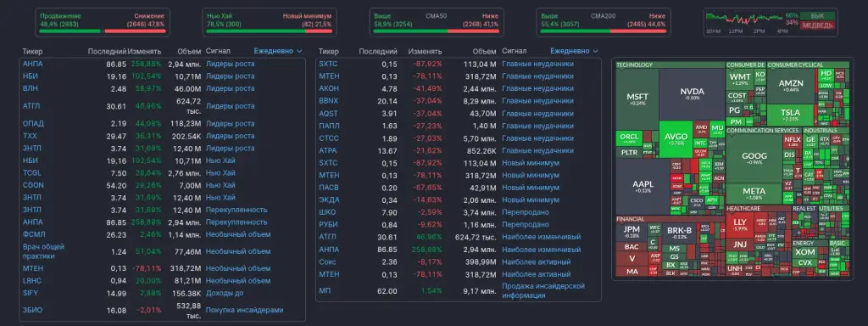Open ticker CGON link

(x=33, y=185)
